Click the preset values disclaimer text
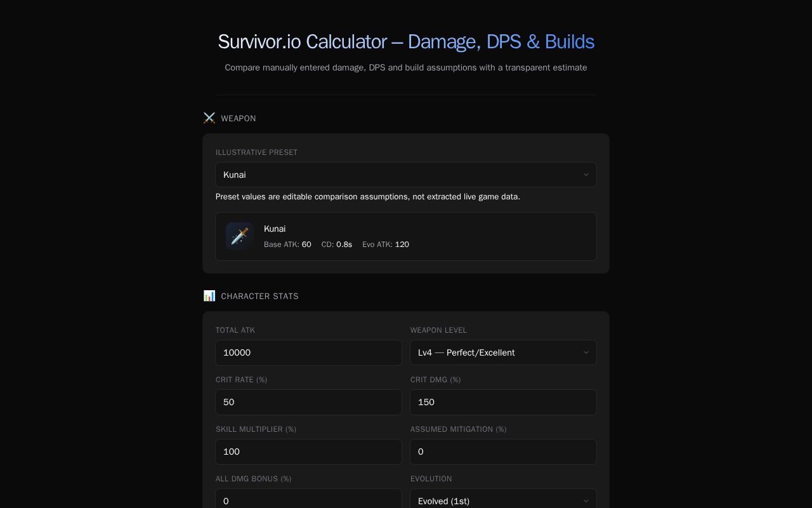 tap(368, 197)
